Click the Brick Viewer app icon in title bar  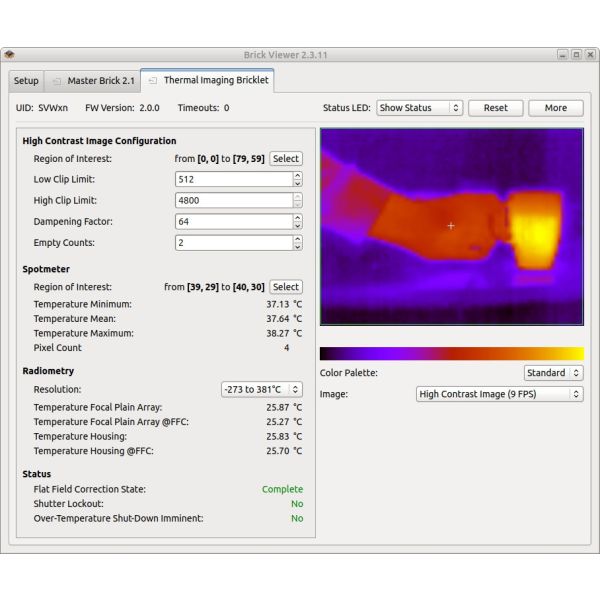9,55
